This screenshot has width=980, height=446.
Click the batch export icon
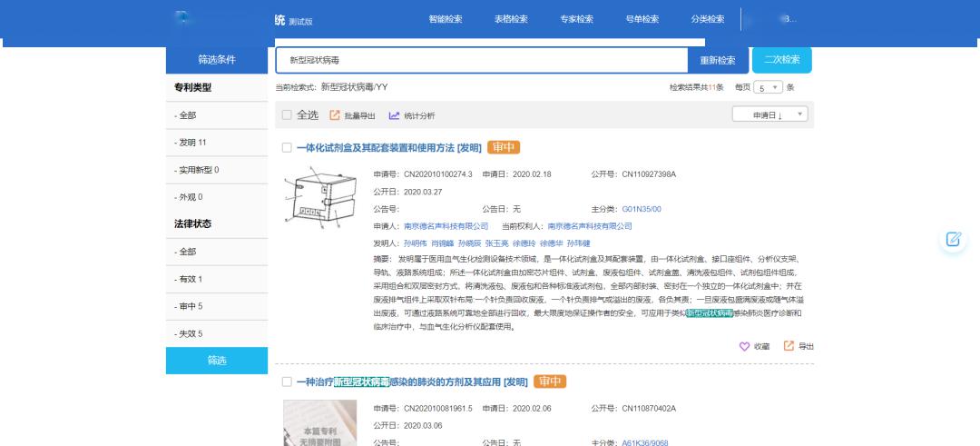pos(334,115)
